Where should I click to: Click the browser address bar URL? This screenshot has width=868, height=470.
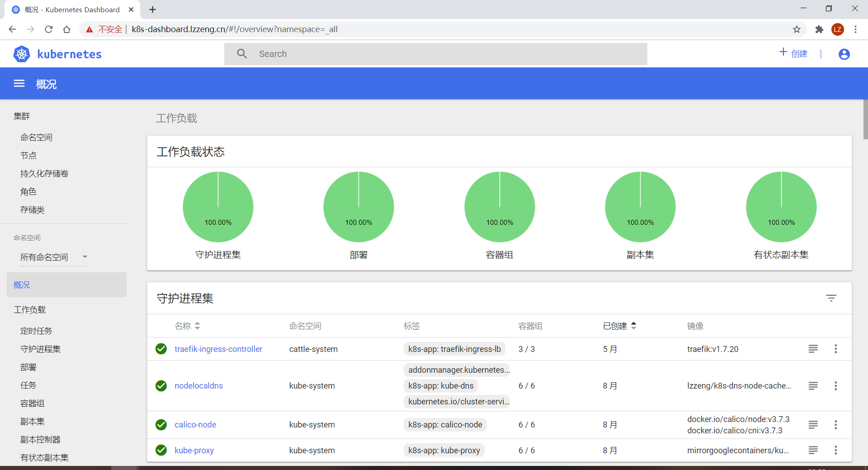point(235,29)
